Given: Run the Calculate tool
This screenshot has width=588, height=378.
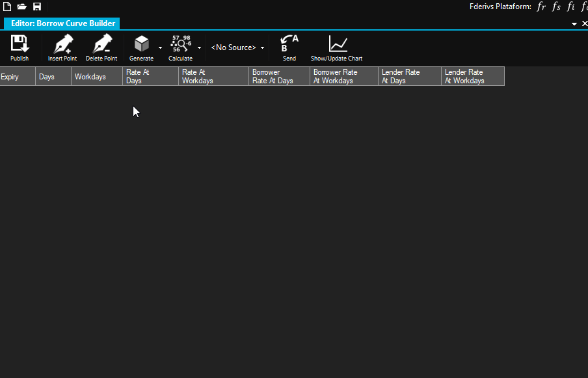Looking at the screenshot, I should [180, 45].
